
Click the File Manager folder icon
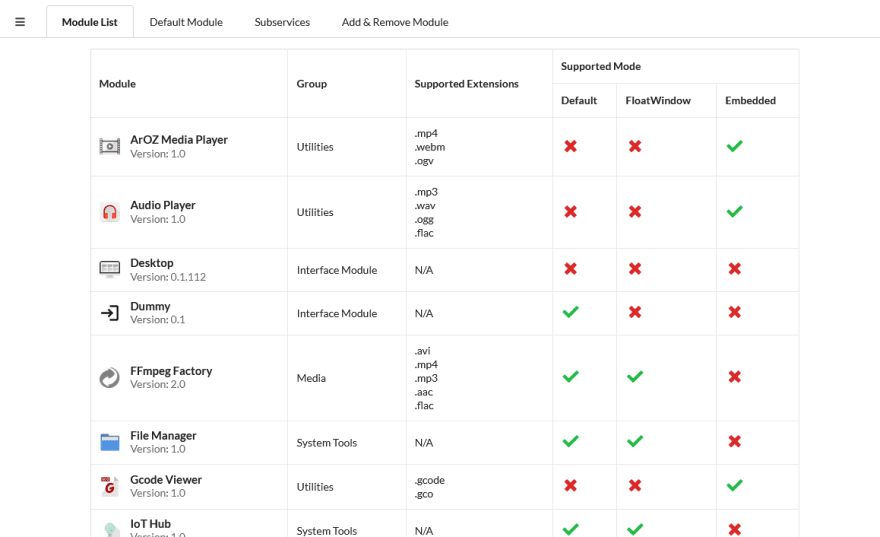tap(110, 442)
